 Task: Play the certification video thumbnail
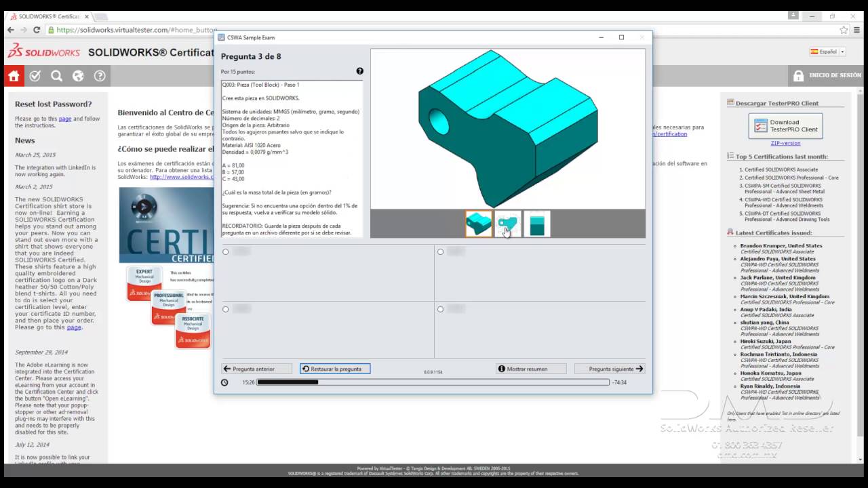pos(144,206)
